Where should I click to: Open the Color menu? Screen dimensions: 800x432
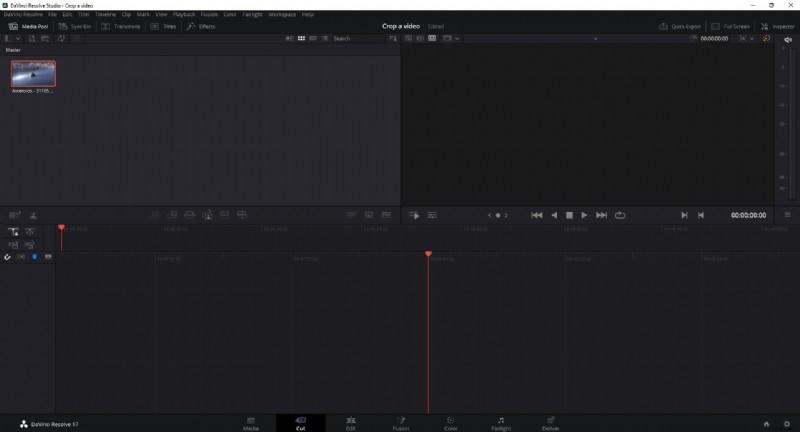pos(230,14)
